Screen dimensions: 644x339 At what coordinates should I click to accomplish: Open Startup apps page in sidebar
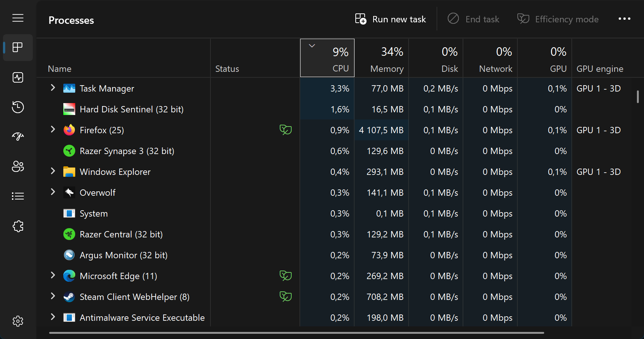click(x=18, y=137)
